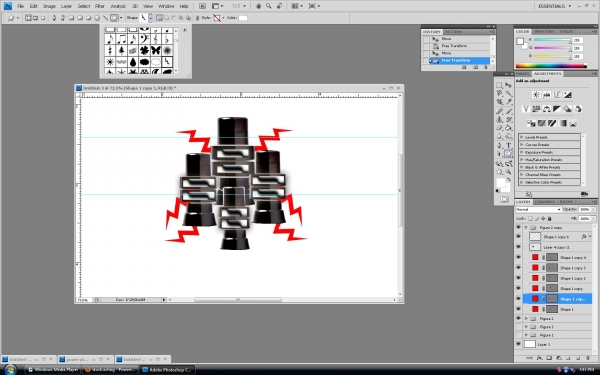Image resolution: width=600 pixels, height=375 pixels.
Task: Select the Ellipse tool in the options bar
Action: point(88,18)
